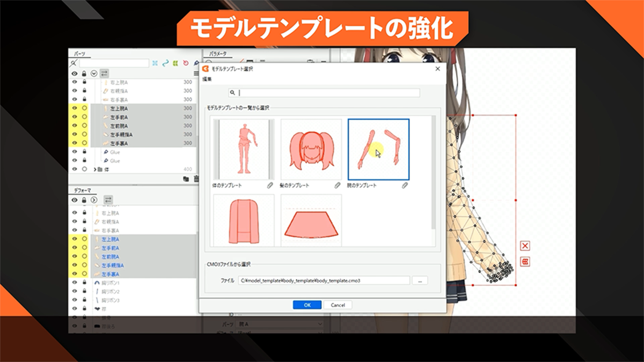Open the パーツ dropdown showing 腕 A
644x362 pixels.
point(280,324)
